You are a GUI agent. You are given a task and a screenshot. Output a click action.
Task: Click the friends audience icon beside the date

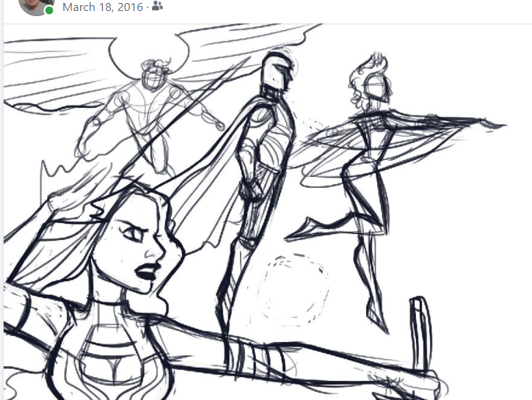point(157,6)
